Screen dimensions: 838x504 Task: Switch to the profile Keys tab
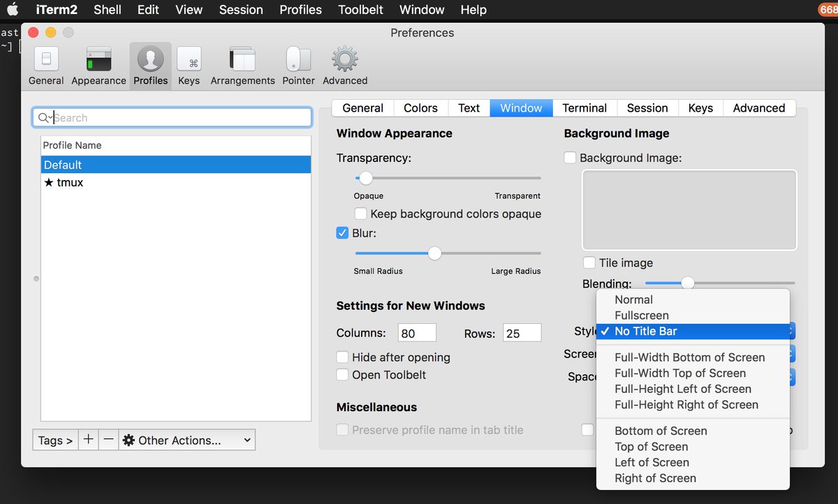700,108
